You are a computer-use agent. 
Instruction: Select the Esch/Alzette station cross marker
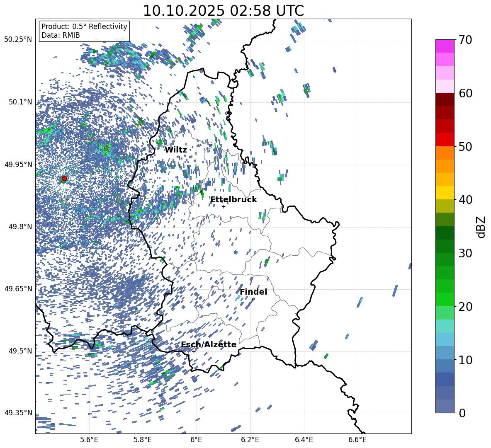[194, 351]
